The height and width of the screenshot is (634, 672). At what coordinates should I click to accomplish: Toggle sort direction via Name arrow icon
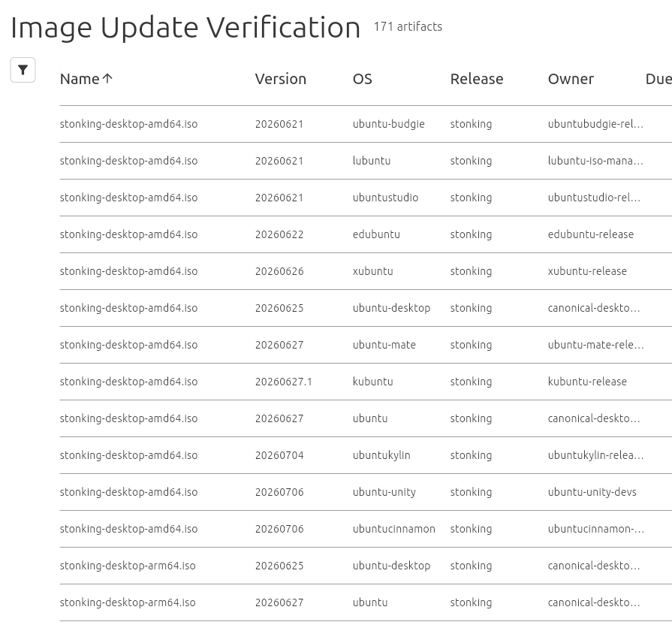pyautogui.click(x=107, y=78)
